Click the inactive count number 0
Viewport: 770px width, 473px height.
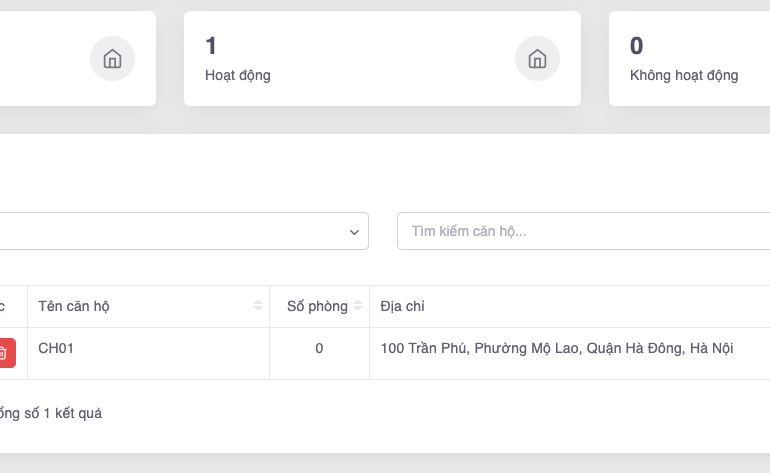(636, 45)
